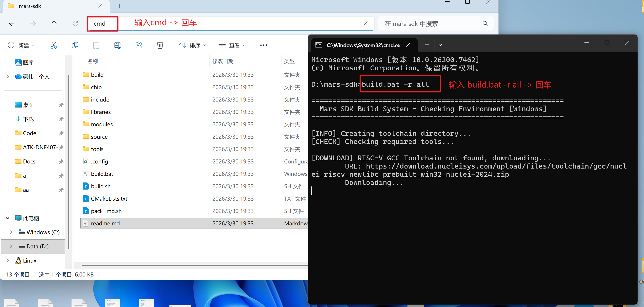The image size is (644, 307).
Task: Close the mars-sdk Explorer tab
Action: [100, 6]
